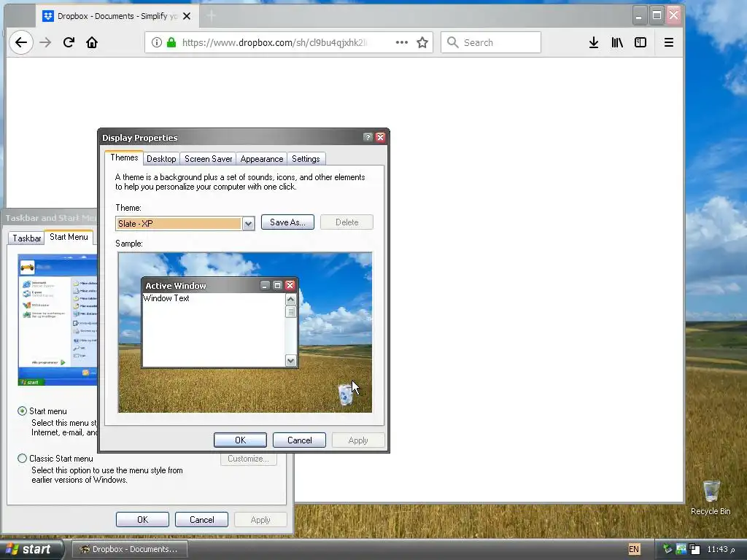Viewport: 747px width, 560px height.
Task: Click the sample window scrollbar down arrow
Action: pos(290,360)
